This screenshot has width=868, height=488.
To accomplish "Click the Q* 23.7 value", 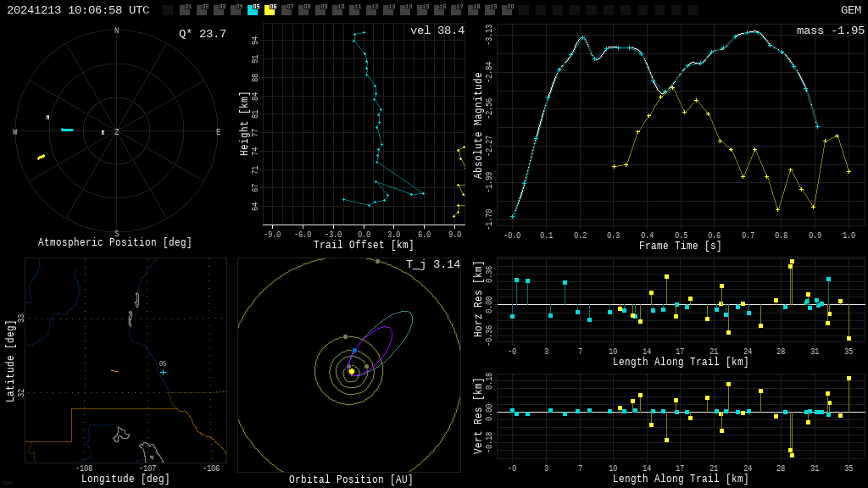I will pos(202,34).
